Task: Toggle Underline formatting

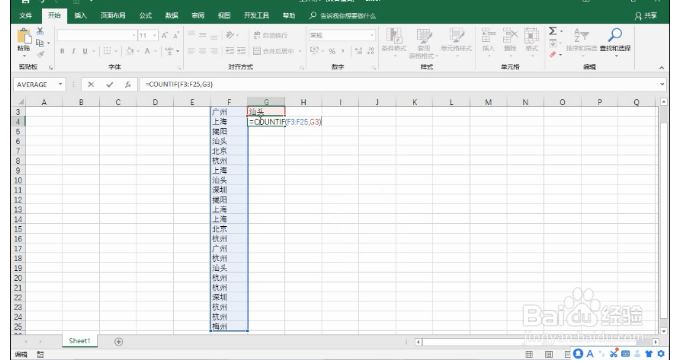Action: (x=85, y=51)
